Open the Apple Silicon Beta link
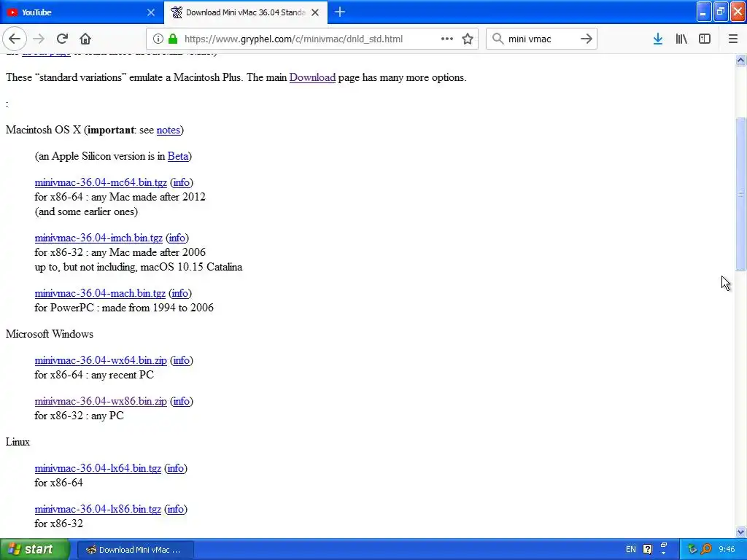The width and height of the screenshot is (747, 560). tap(178, 156)
